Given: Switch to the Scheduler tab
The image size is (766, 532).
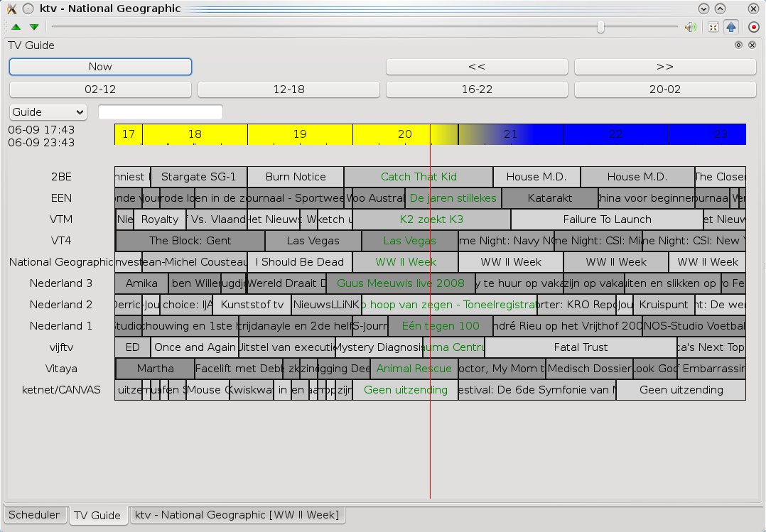Looking at the screenshot, I should click(x=34, y=515).
